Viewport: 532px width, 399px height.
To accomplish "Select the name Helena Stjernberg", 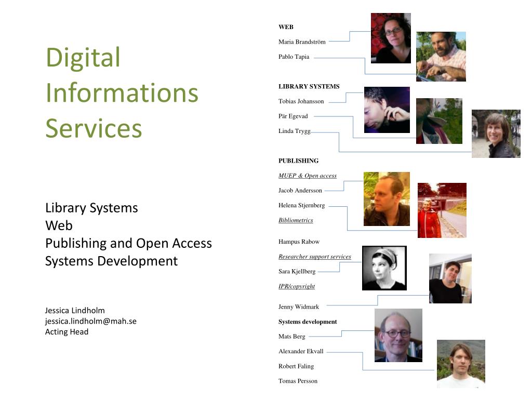I will (x=301, y=205).
